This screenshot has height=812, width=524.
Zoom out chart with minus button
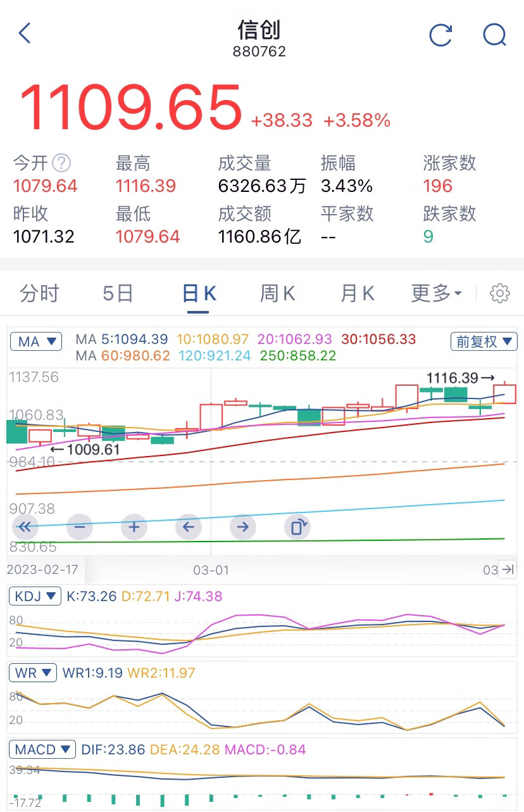coord(80,526)
